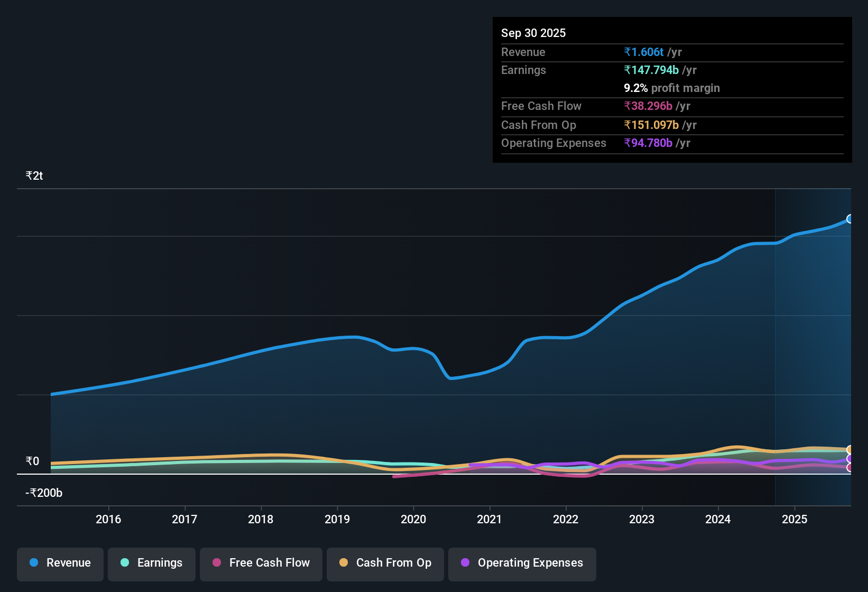
Task: Collapse the Cash From Op legend chip
Action: 385,563
